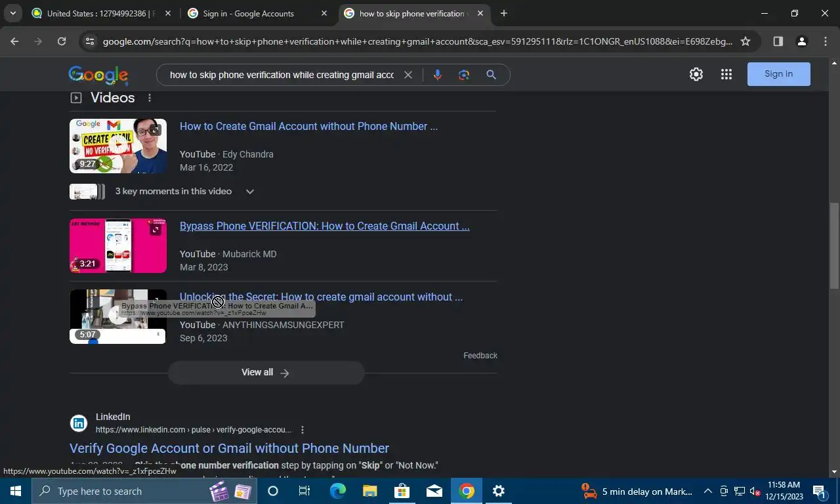
Task: Open Cortana circle icon on taskbar
Action: (x=273, y=491)
